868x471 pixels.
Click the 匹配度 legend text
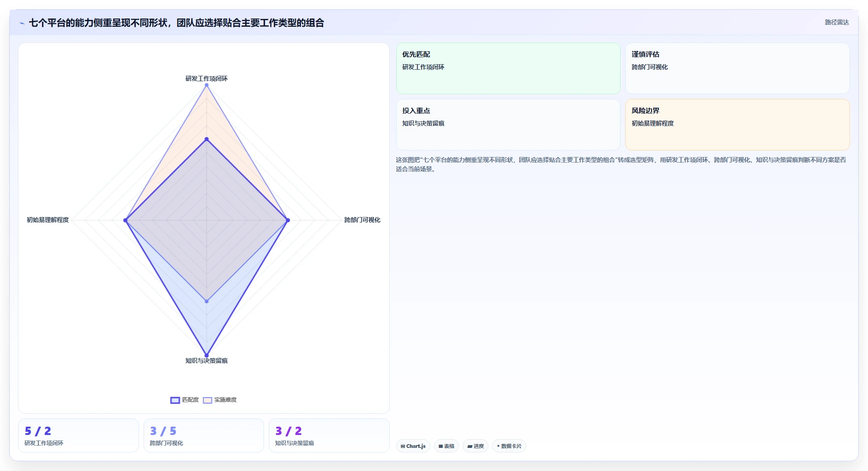(x=190, y=400)
